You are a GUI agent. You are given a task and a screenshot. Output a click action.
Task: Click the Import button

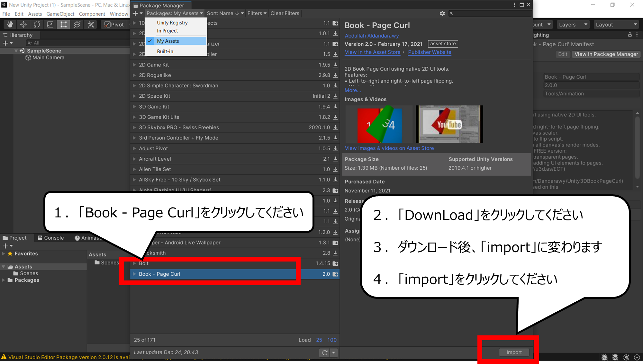click(514, 352)
